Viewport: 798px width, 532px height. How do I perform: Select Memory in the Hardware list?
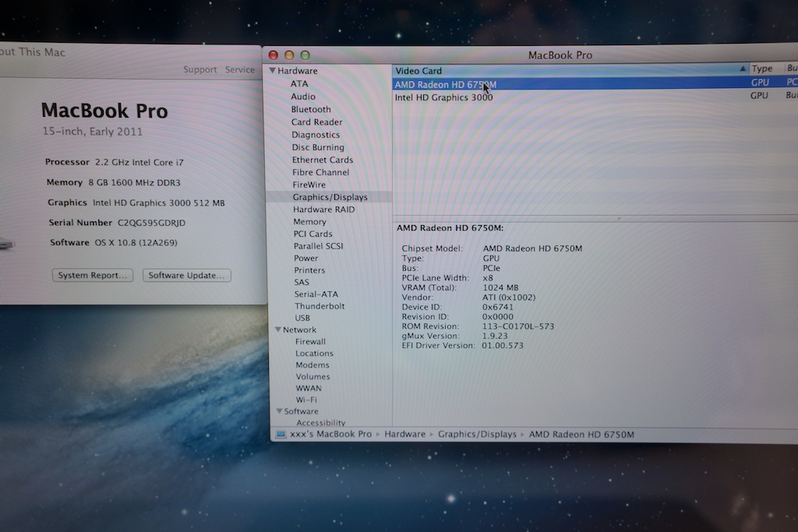click(309, 221)
